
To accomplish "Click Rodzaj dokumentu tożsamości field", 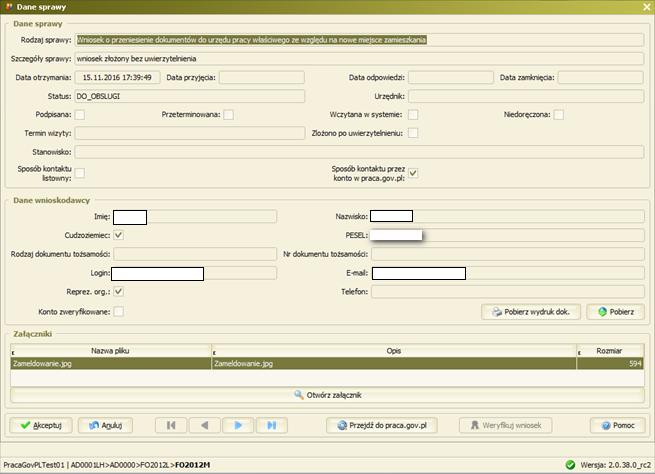I will point(195,254).
